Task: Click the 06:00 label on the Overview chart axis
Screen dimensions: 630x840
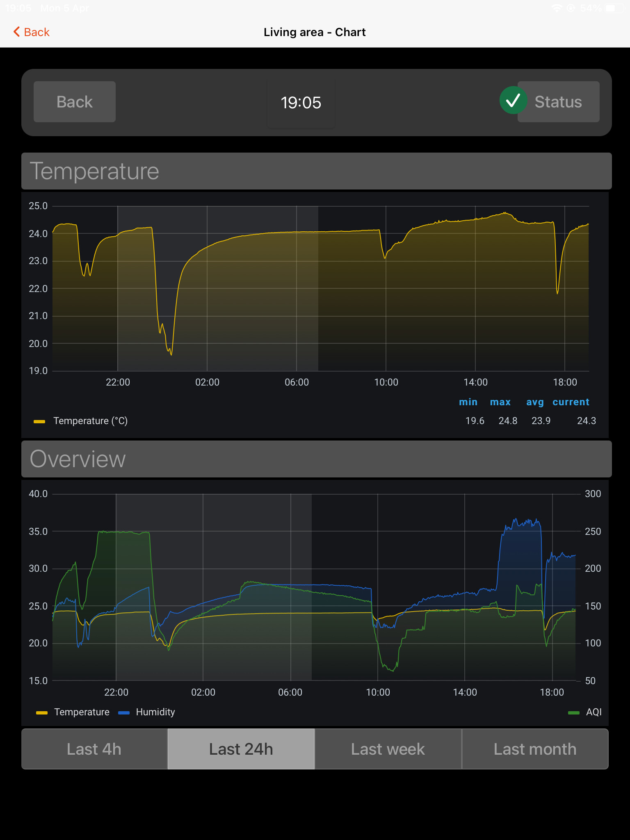Action: (290, 692)
